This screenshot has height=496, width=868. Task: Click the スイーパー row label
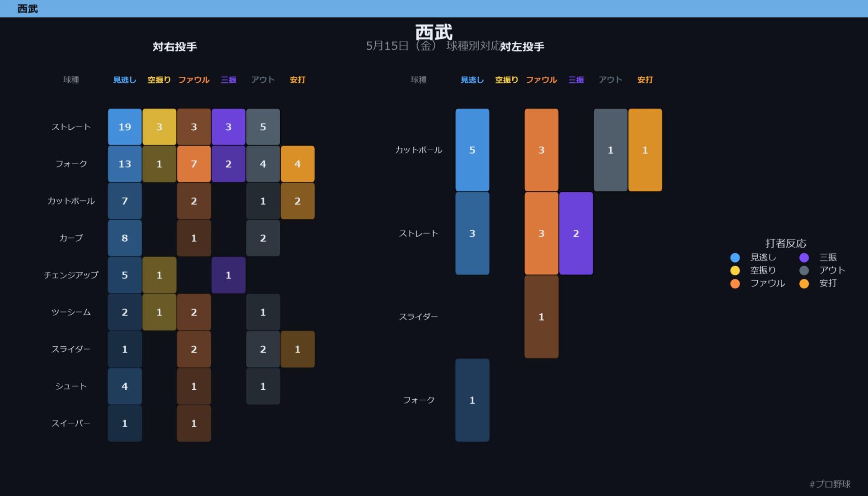pyautogui.click(x=71, y=424)
